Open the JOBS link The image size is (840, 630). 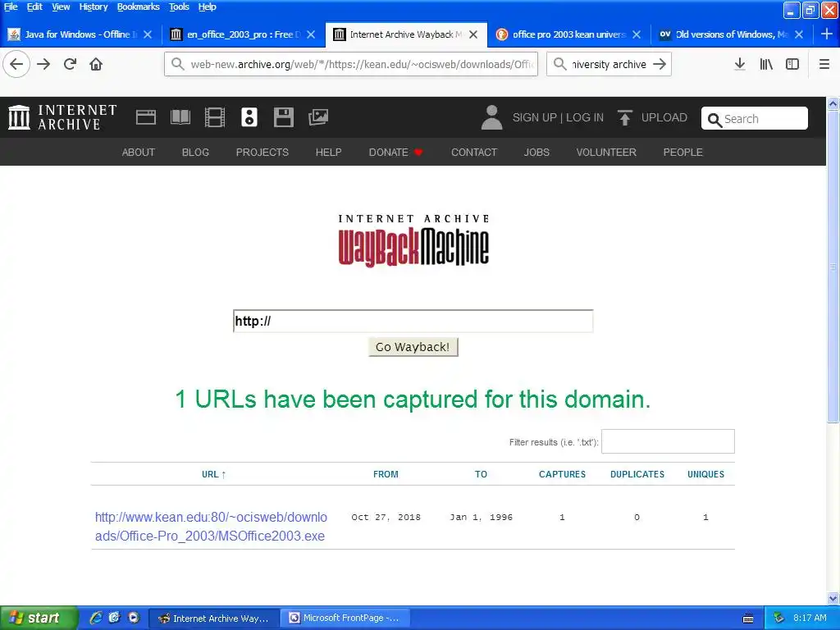pos(536,152)
